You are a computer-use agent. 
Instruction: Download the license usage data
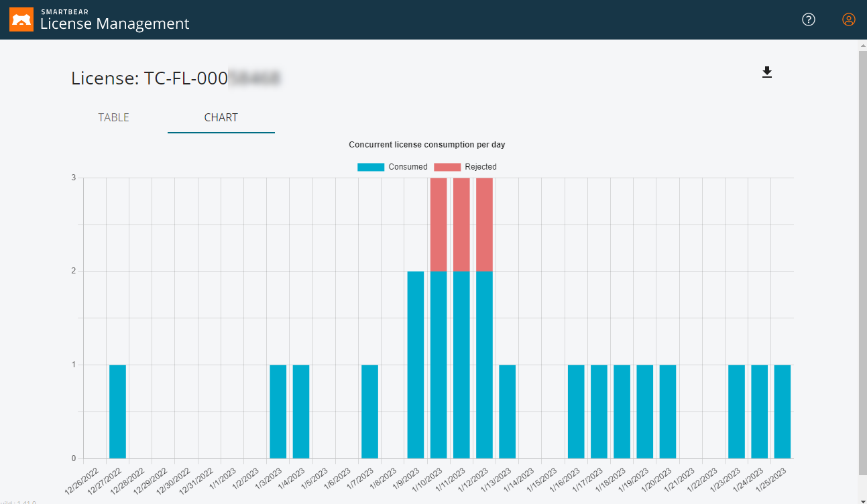[x=767, y=72]
